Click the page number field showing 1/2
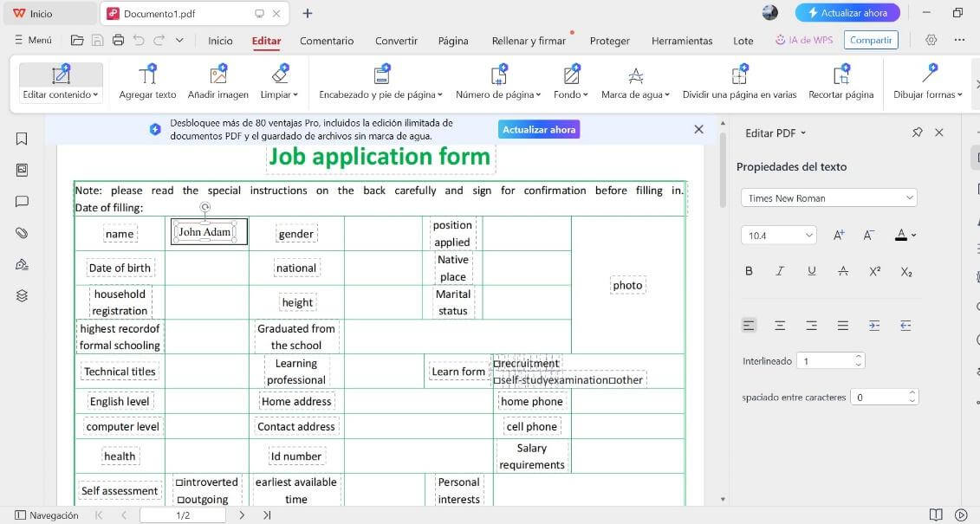The height and width of the screenshot is (524, 980). (x=185, y=514)
